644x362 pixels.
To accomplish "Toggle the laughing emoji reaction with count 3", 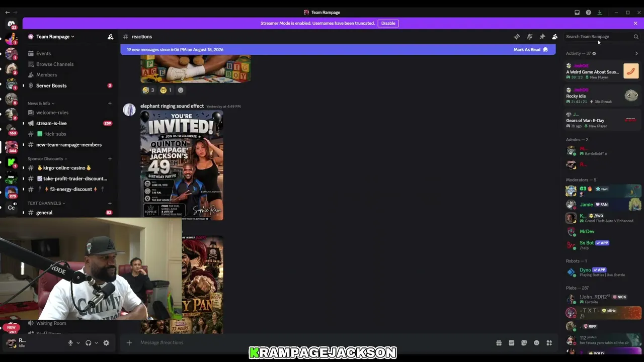I will 148,90.
